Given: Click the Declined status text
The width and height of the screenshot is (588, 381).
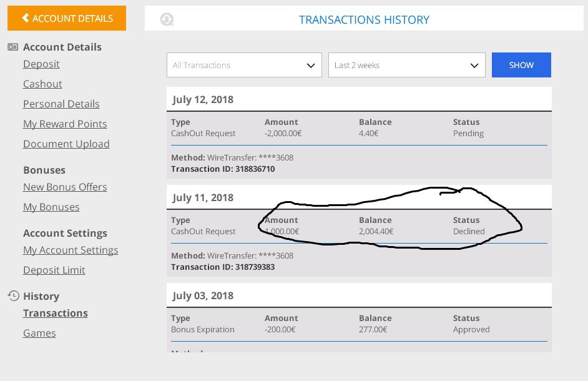Looking at the screenshot, I should [469, 231].
